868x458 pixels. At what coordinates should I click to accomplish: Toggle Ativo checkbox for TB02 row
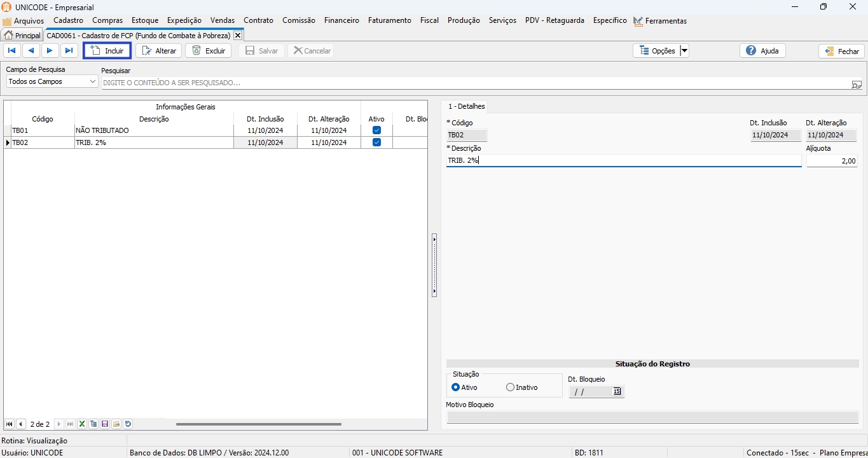pyautogui.click(x=376, y=142)
